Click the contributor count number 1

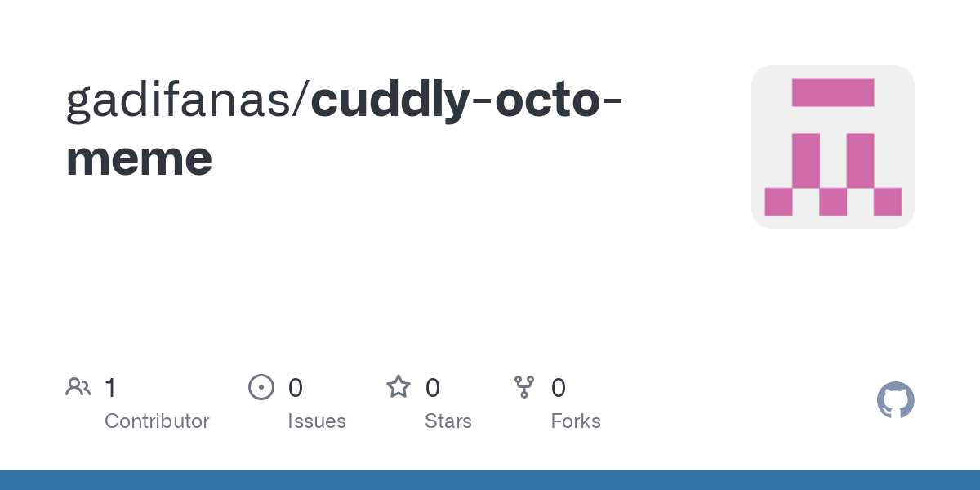tap(110, 387)
